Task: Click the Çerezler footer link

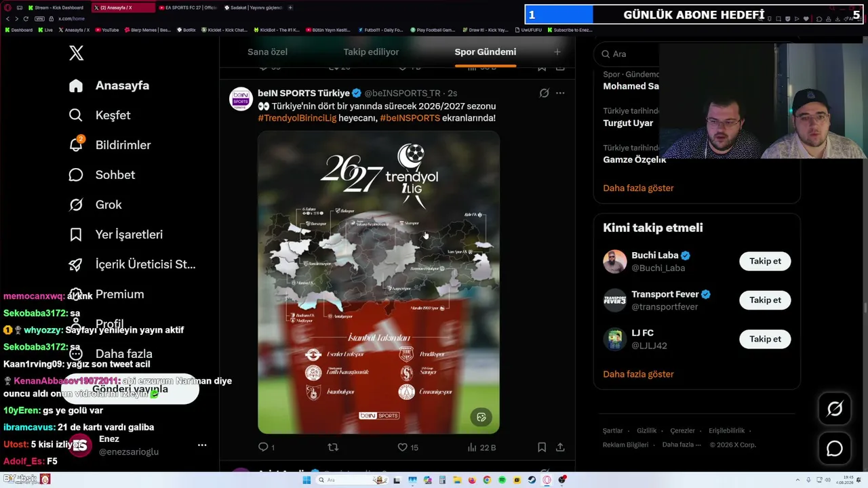Action: (x=682, y=430)
